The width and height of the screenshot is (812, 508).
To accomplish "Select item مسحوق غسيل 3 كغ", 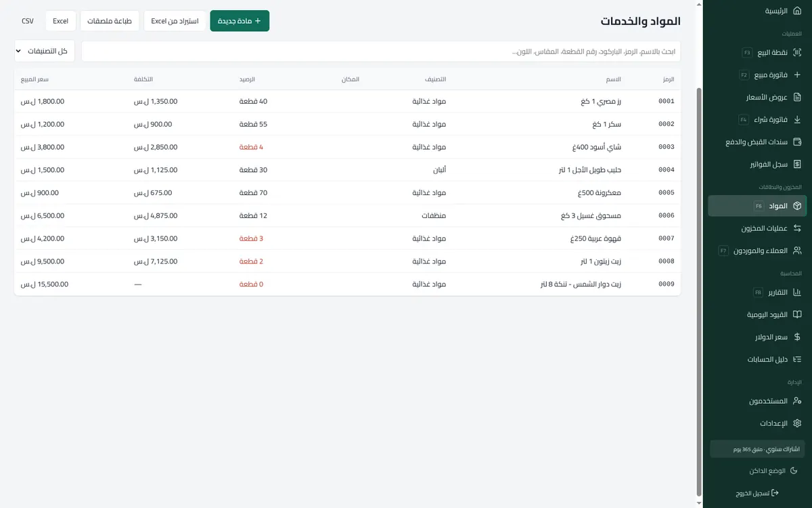I will (x=347, y=216).
